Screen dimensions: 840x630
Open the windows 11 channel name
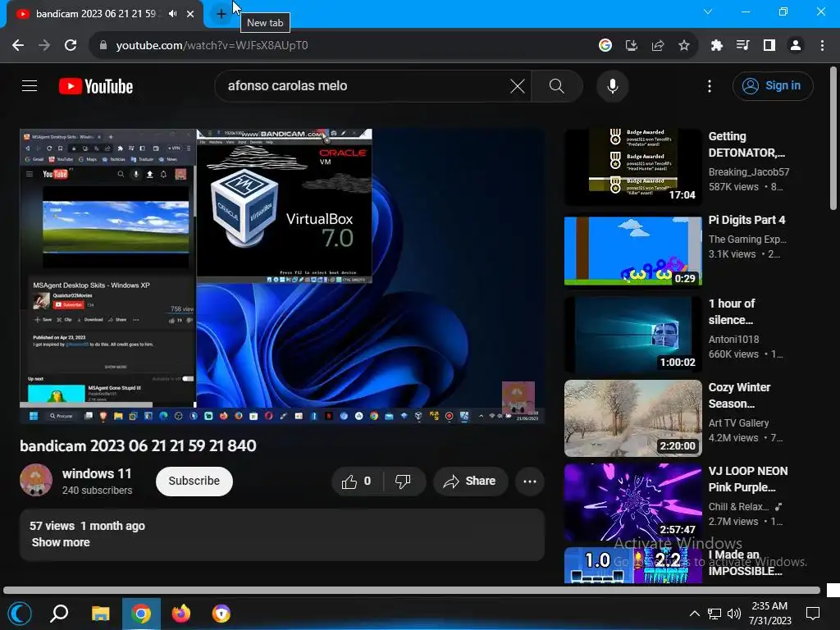(x=97, y=473)
